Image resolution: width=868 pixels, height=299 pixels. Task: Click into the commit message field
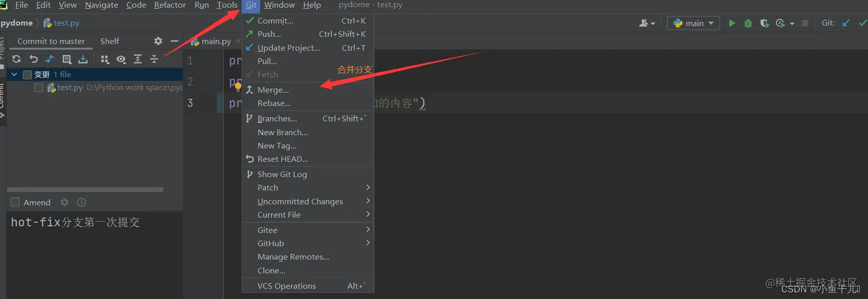pyautogui.click(x=95, y=255)
